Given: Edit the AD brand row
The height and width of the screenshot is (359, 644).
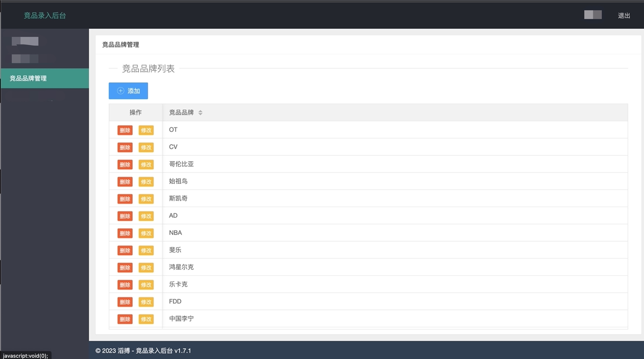Looking at the screenshot, I should tap(146, 216).
